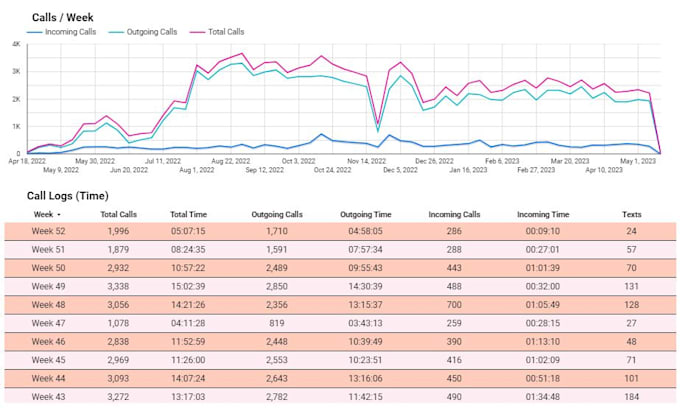Viewport: 680px width, 414px height.
Task: Click outgoing calls value 819
Action: coord(277,323)
